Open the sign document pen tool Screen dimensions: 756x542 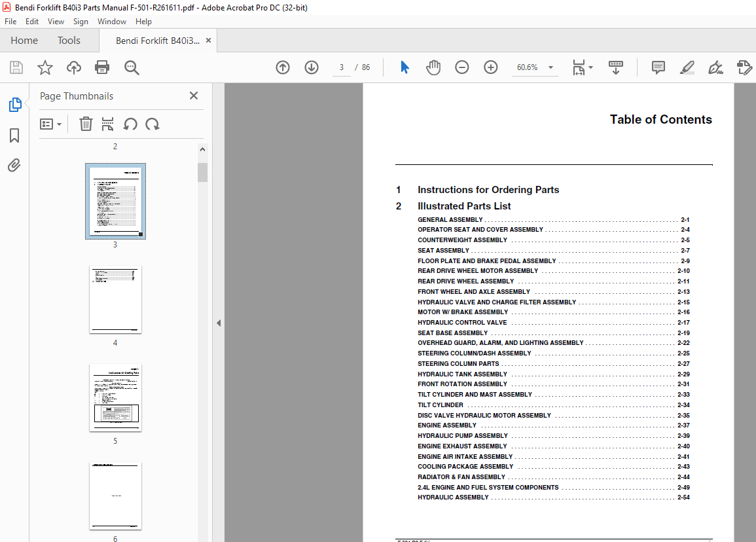715,67
